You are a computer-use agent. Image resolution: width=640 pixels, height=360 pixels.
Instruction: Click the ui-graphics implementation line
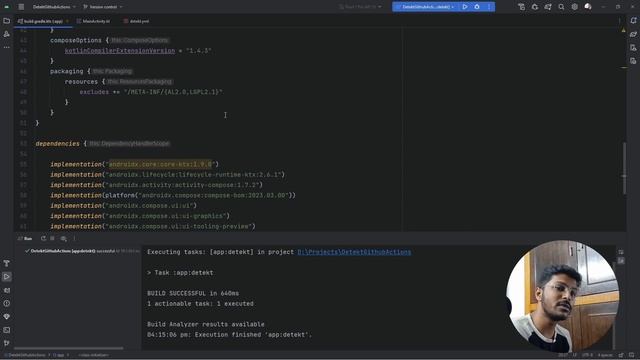pyautogui.click(x=140, y=216)
